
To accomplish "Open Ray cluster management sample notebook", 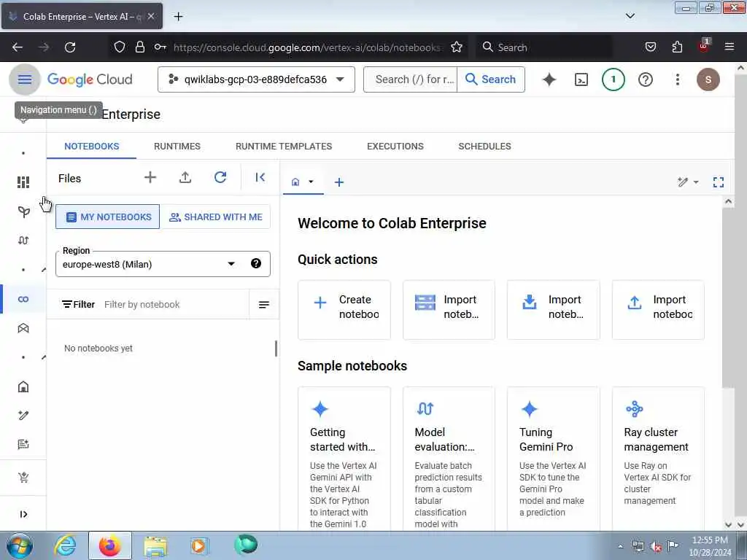I will tap(658, 458).
